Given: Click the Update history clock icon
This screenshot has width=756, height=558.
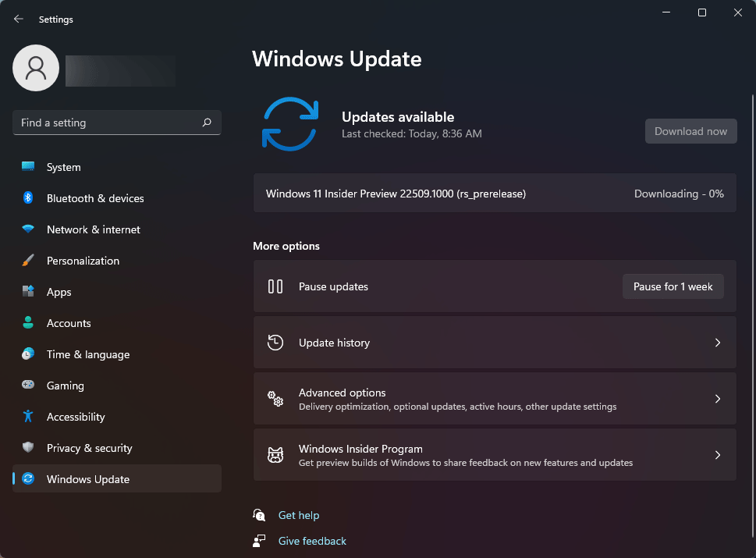Looking at the screenshot, I should click(x=275, y=343).
